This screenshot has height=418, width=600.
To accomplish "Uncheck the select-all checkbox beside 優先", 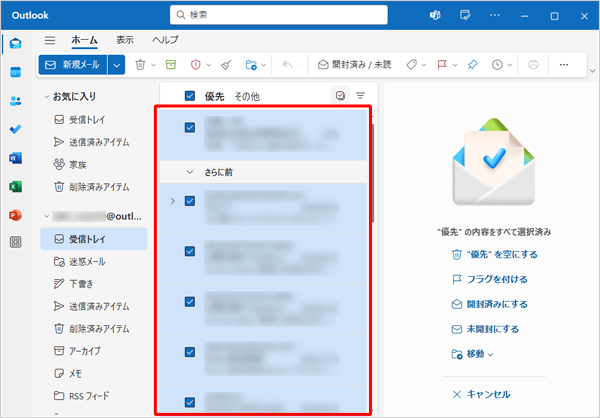I will [190, 96].
